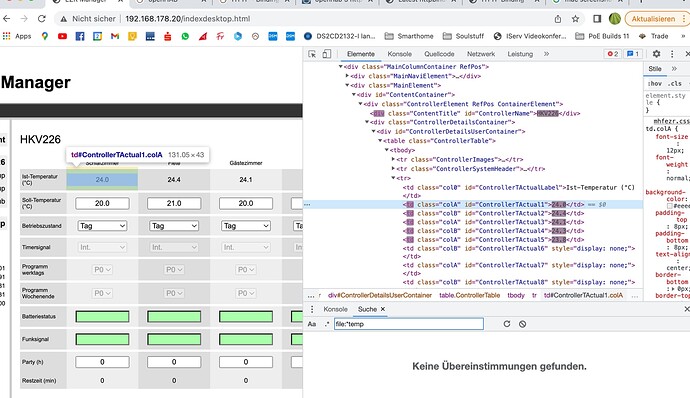The height and width of the screenshot is (398, 690).
Task: Toggle the background-color swatch in td.colA rule
Action: click(x=670, y=206)
